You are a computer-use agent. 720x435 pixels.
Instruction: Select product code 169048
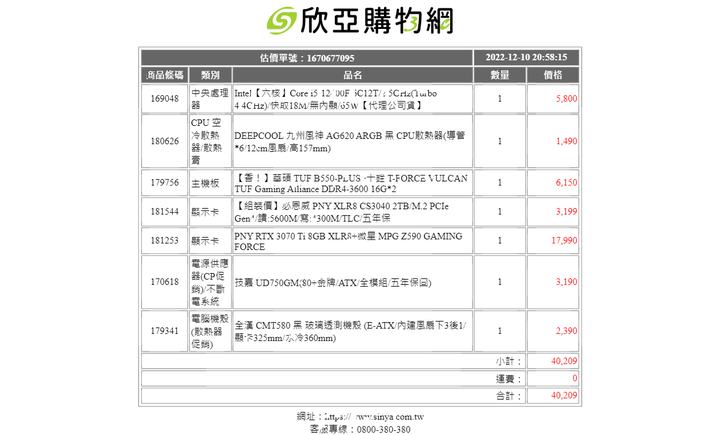pos(164,99)
